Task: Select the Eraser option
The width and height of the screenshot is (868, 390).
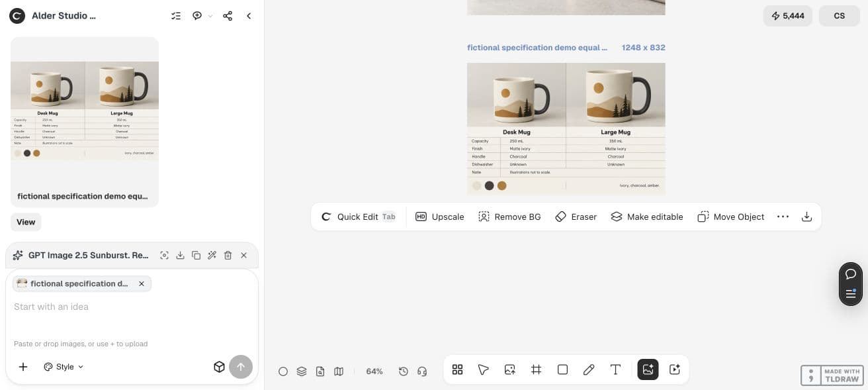Action: pyautogui.click(x=576, y=217)
